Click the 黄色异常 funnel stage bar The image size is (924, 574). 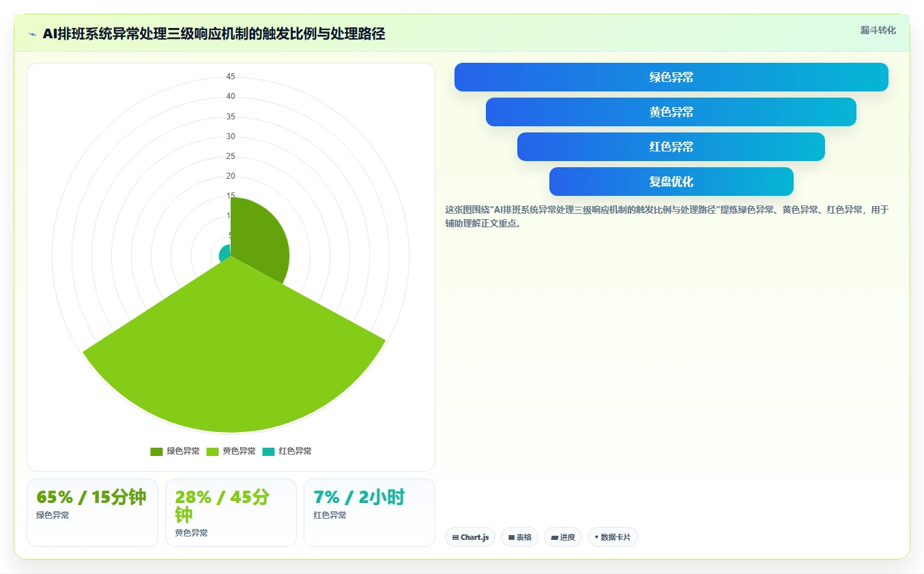[x=671, y=112]
